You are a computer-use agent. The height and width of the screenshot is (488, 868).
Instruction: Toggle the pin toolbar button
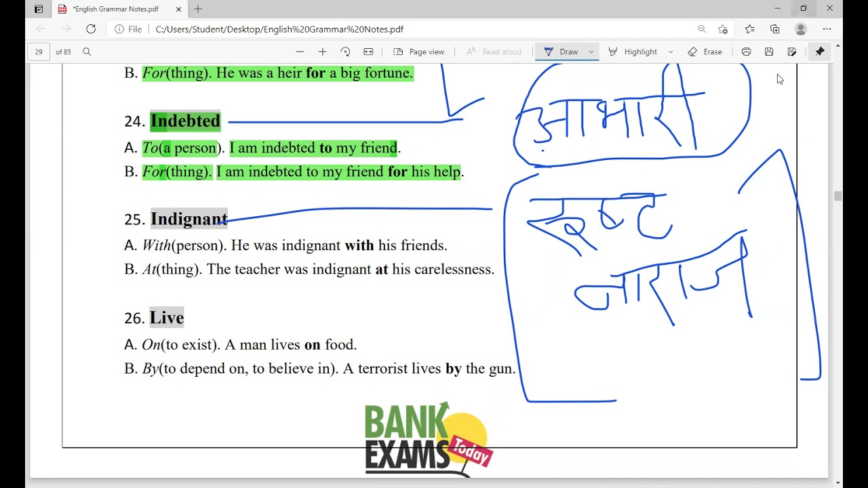click(x=820, y=52)
